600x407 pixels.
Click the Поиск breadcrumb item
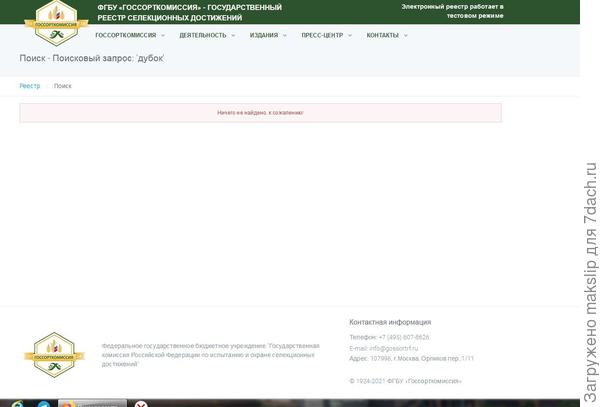tap(63, 86)
